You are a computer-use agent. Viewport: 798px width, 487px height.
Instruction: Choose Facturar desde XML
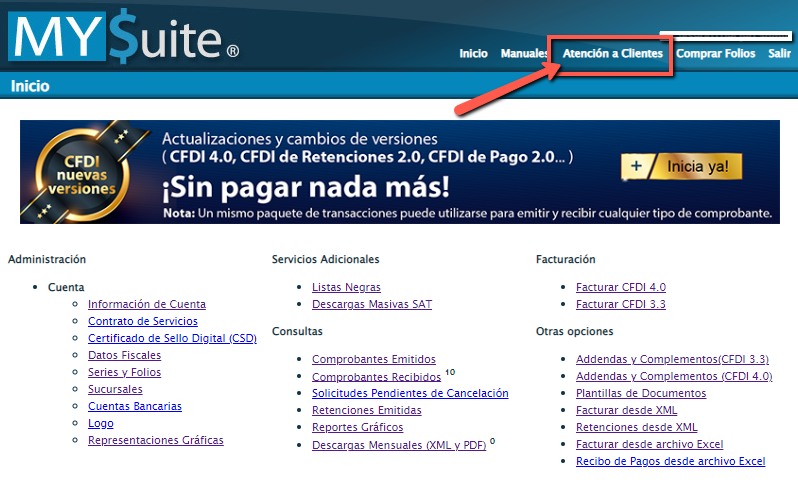[x=626, y=410]
